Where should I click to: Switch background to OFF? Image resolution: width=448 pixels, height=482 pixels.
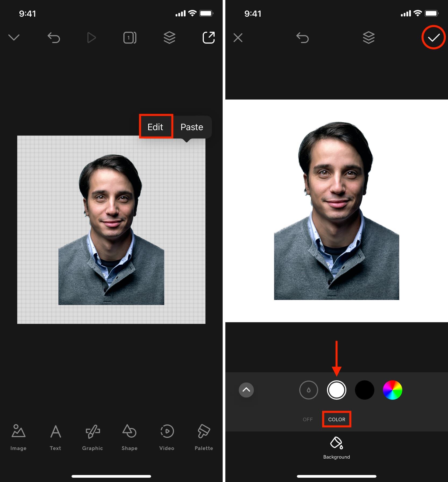coord(308,419)
